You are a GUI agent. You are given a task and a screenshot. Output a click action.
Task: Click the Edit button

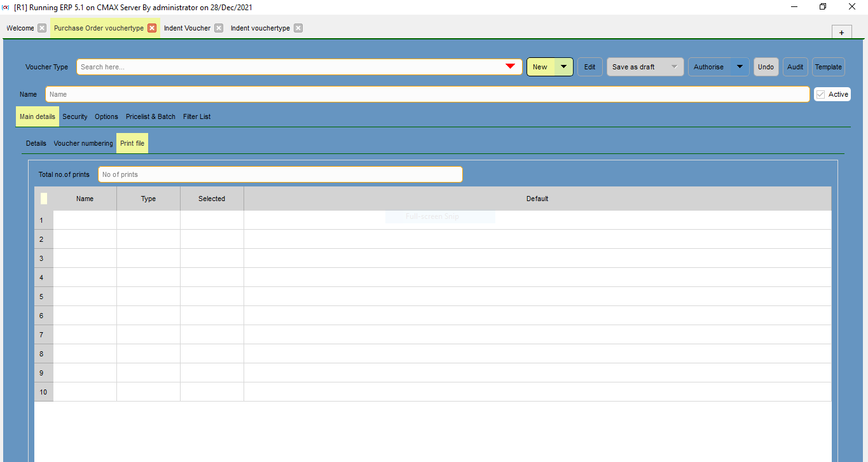[590, 67]
